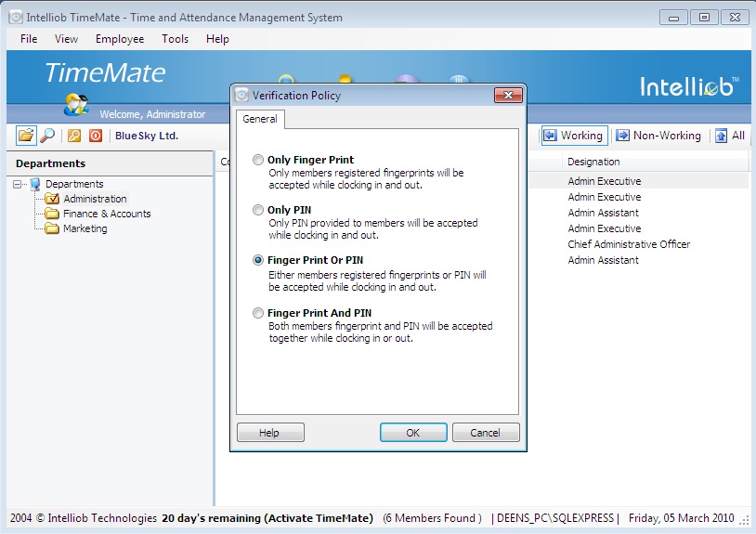The image size is (756, 534).
Task: Click the magnifier search toolbar icon
Action: [x=47, y=136]
